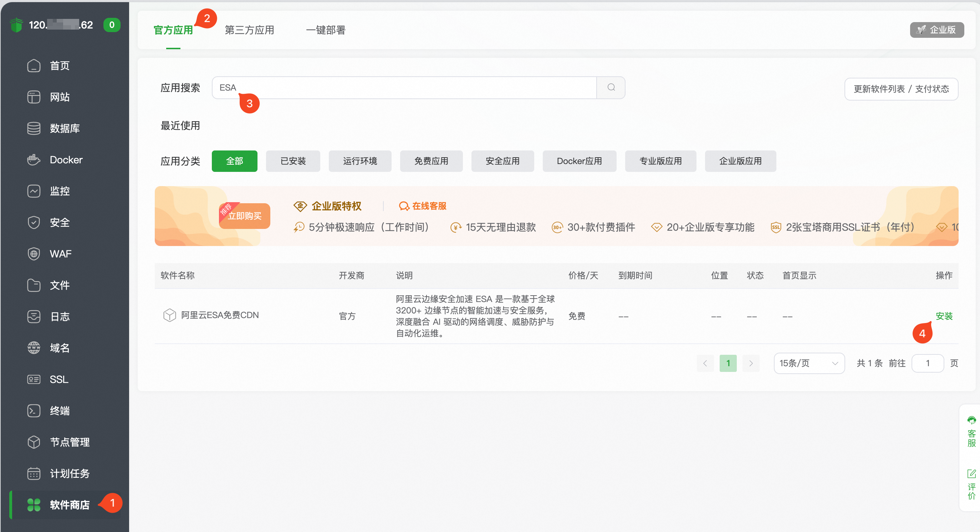980x532 pixels.
Task: Click the 更新软件列表 / 支付状态 button
Action: pyautogui.click(x=901, y=88)
